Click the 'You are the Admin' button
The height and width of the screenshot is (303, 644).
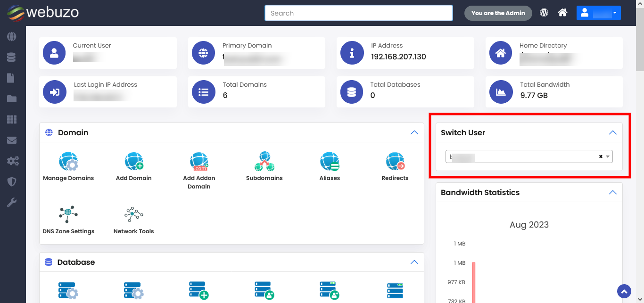point(498,13)
